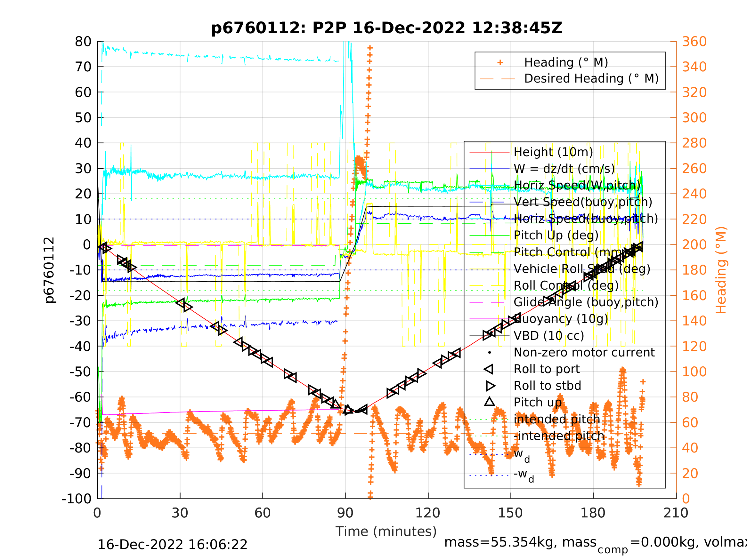This screenshot has height=560, width=747.
Task: Select 'Roll to port' legend label
Action: (547, 369)
